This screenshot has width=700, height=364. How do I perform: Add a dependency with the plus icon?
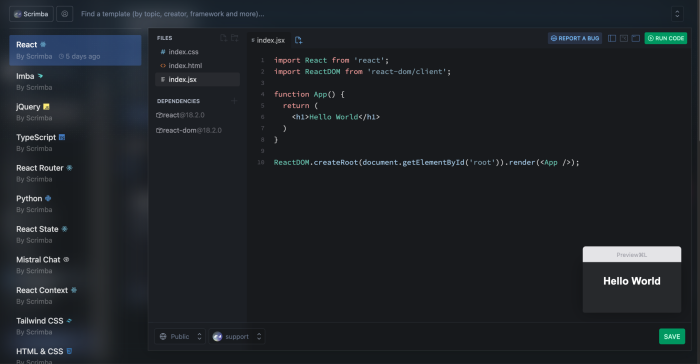234,101
